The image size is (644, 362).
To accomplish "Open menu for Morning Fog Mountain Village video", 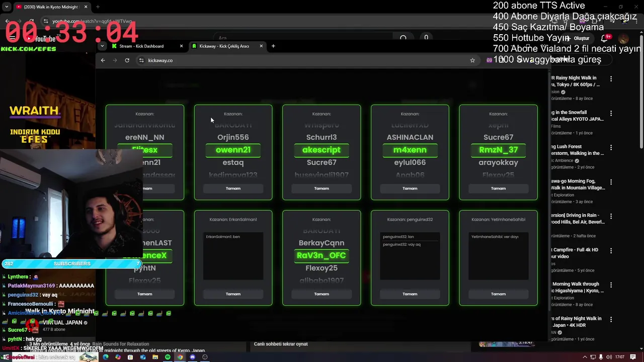I will click(x=611, y=182).
